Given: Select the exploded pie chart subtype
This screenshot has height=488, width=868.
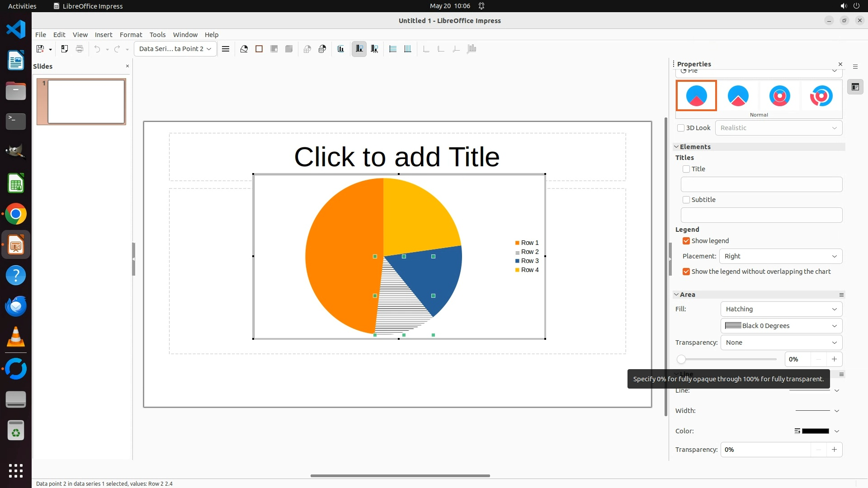Looking at the screenshot, I should coord(738,96).
